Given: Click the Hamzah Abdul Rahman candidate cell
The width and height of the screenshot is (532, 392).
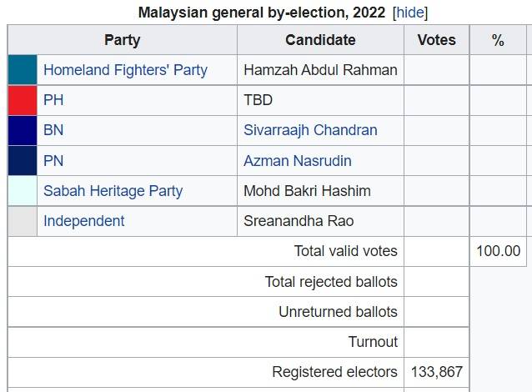Looking at the screenshot, I should click(x=320, y=70).
